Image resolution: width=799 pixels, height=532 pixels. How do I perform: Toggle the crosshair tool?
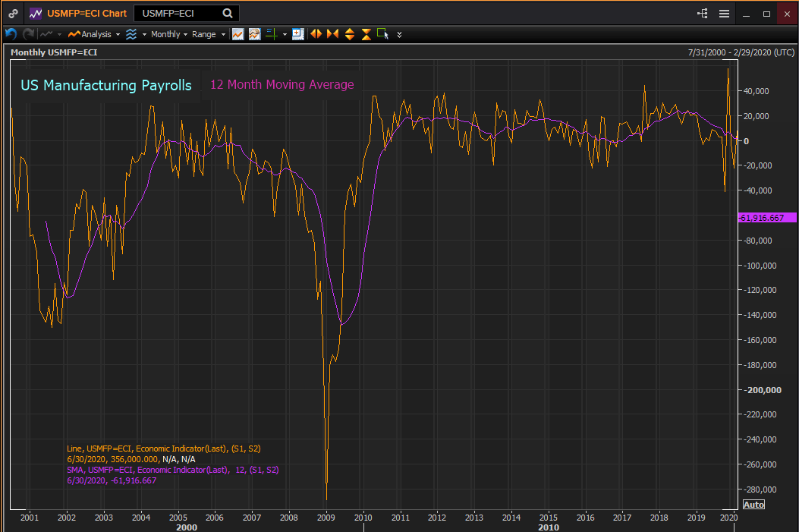pos(271,34)
